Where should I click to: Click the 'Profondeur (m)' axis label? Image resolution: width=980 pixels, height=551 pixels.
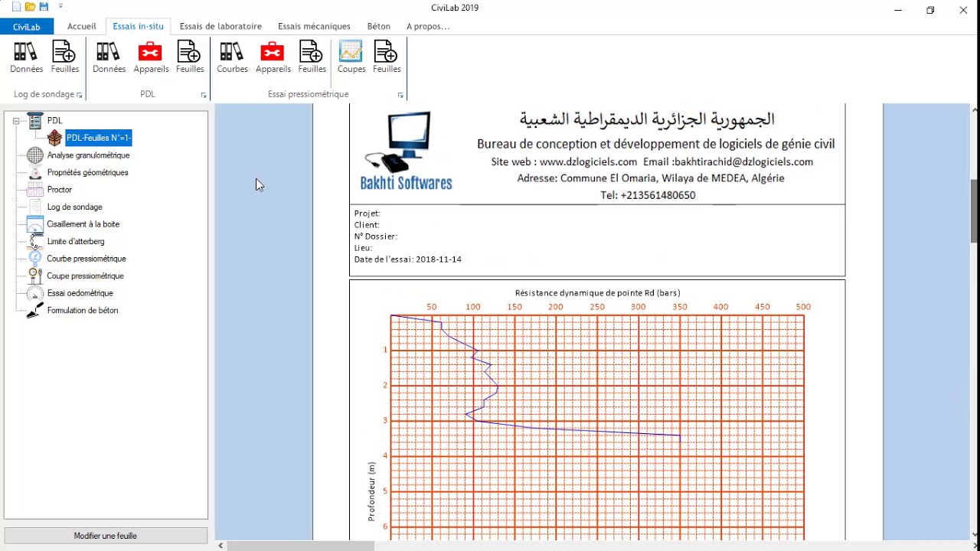point(371,491)
